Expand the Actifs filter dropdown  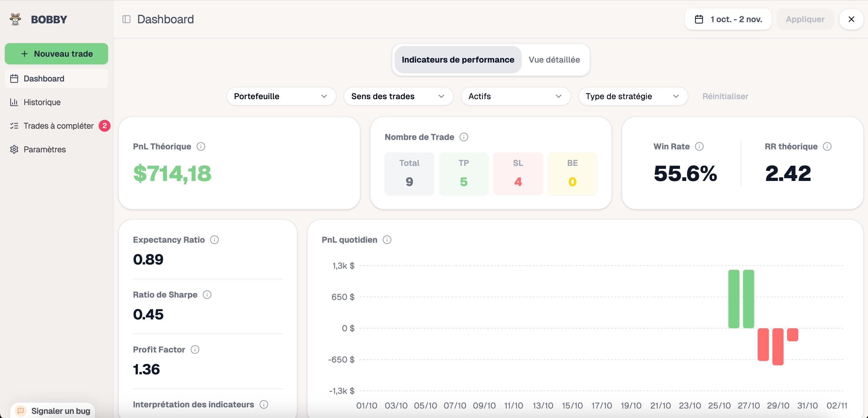point(516,96)
